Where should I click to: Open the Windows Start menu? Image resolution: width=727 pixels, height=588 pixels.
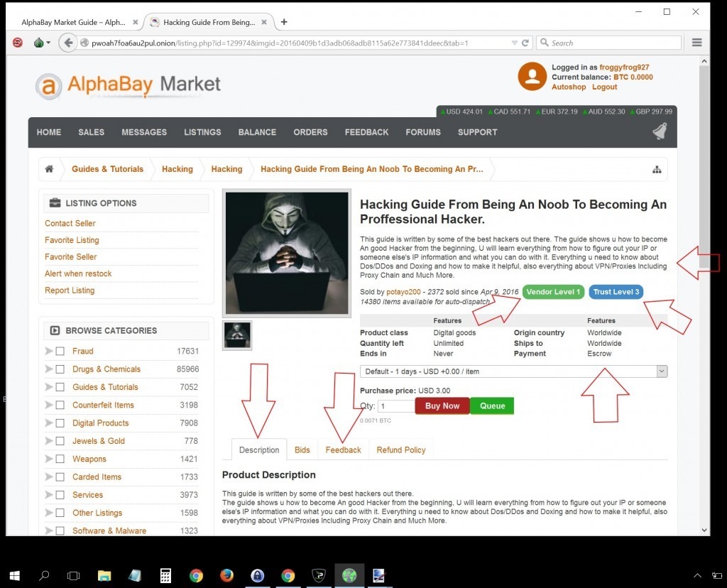click(14, 576)
